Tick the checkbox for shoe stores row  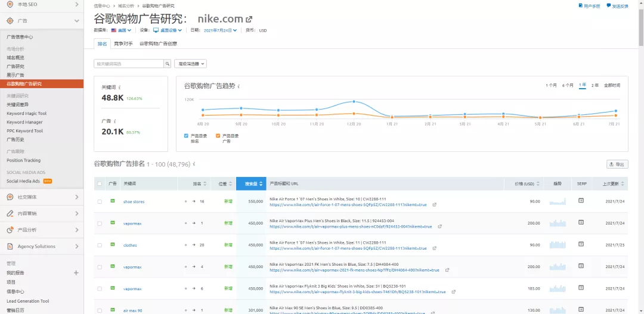coord(100,201)
